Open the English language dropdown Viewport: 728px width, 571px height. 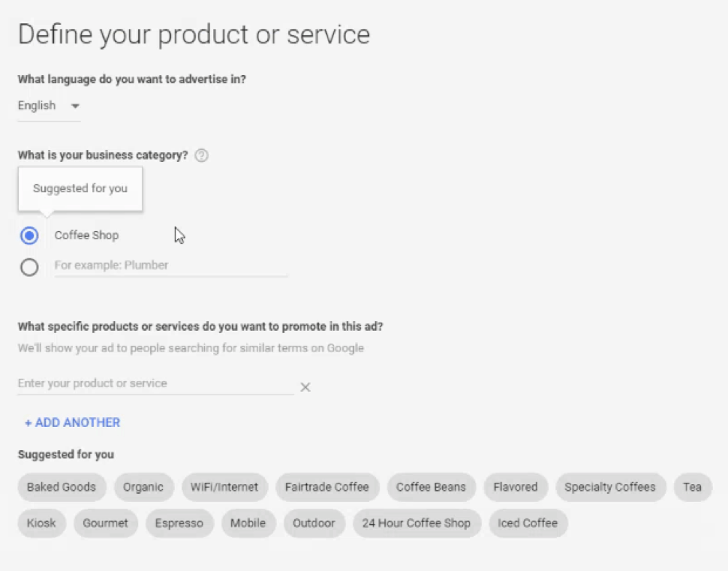pos(49,106)
